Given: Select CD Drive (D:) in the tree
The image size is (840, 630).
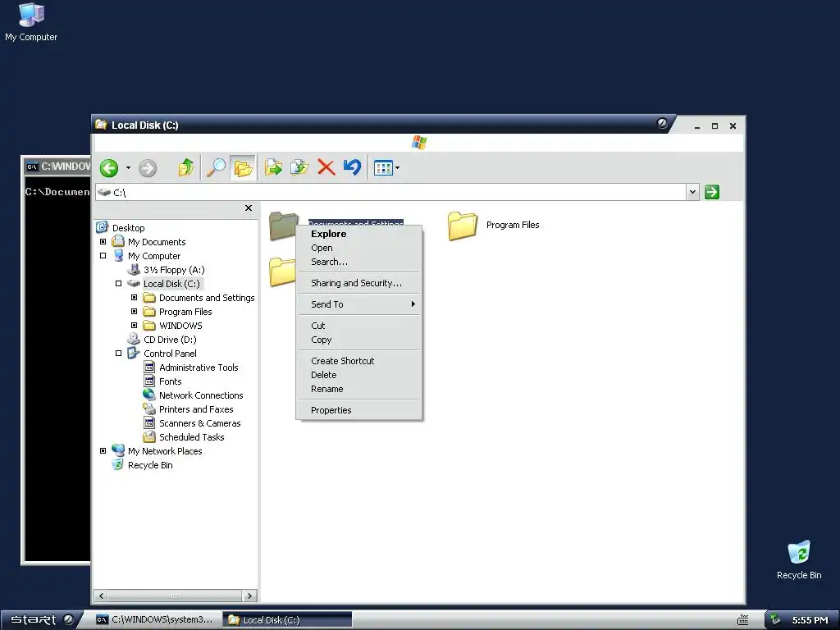Looking at the screenshot, I should (170, 340).
